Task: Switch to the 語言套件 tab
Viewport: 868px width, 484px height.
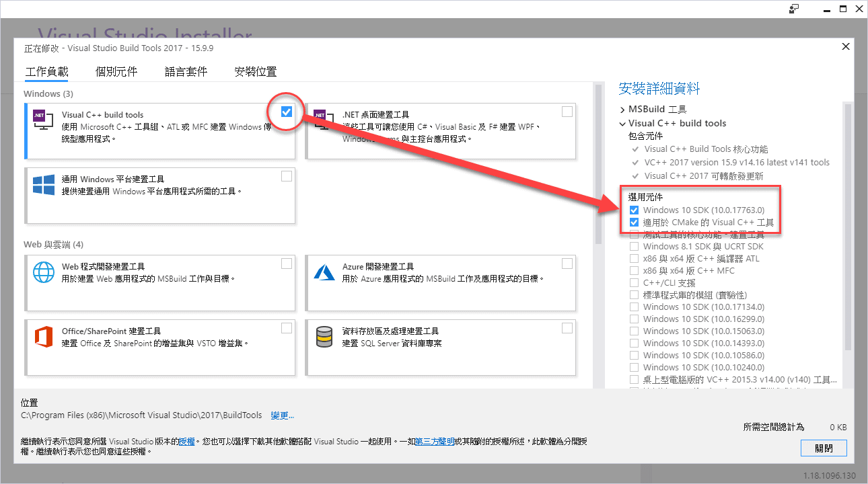Action: (x=186, y=71)
